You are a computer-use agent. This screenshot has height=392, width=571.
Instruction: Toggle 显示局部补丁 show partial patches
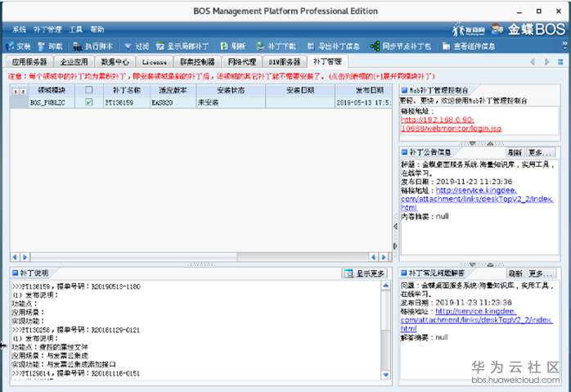pos(160,47)
